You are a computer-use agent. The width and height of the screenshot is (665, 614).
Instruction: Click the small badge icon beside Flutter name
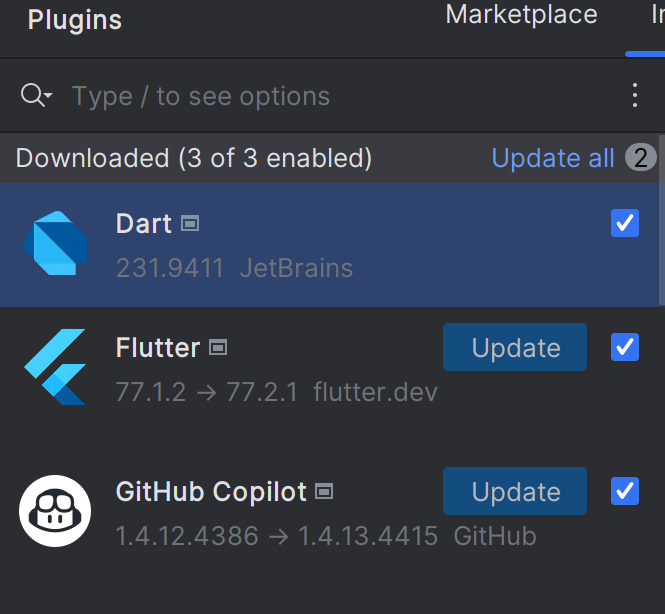tap(218, 348)
